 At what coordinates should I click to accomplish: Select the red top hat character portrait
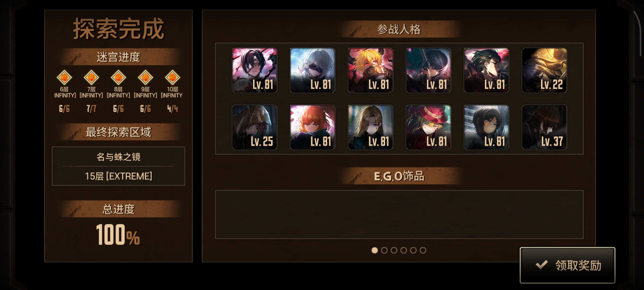tap(428, 127)
